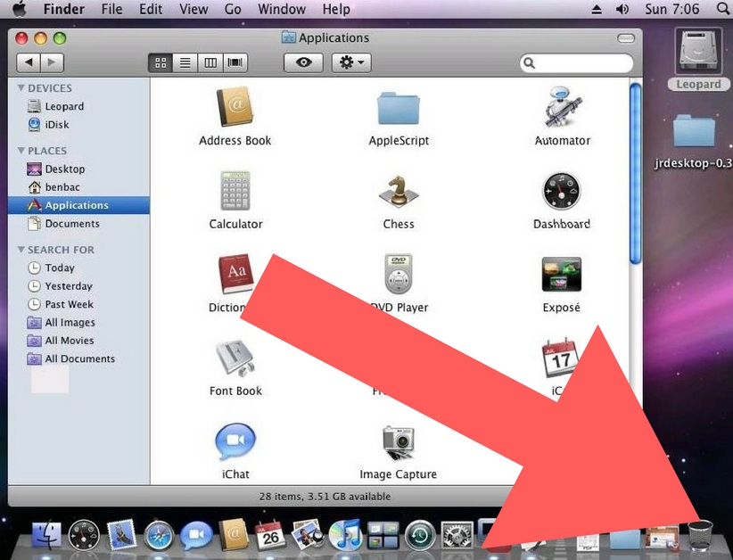Switch to list view

coord(185,62)
